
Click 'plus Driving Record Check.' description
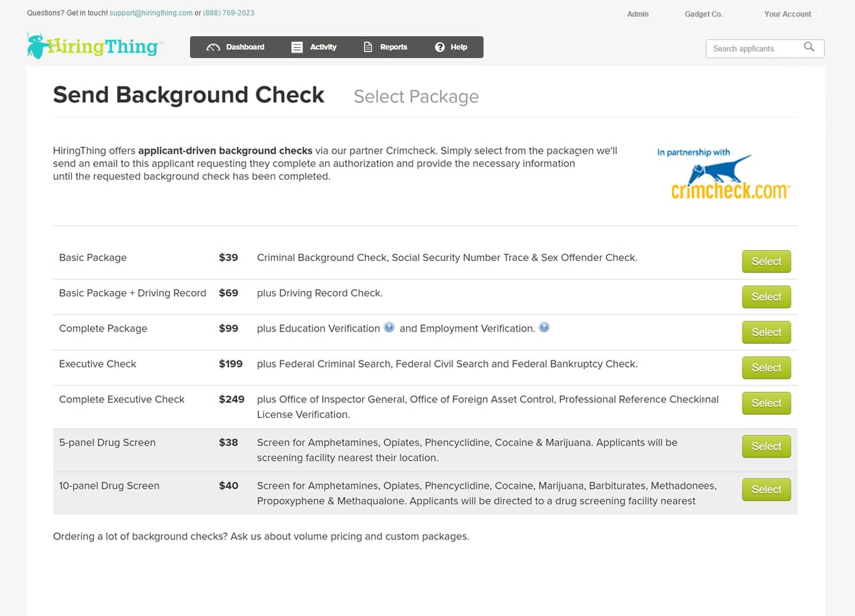coord(320,293)
